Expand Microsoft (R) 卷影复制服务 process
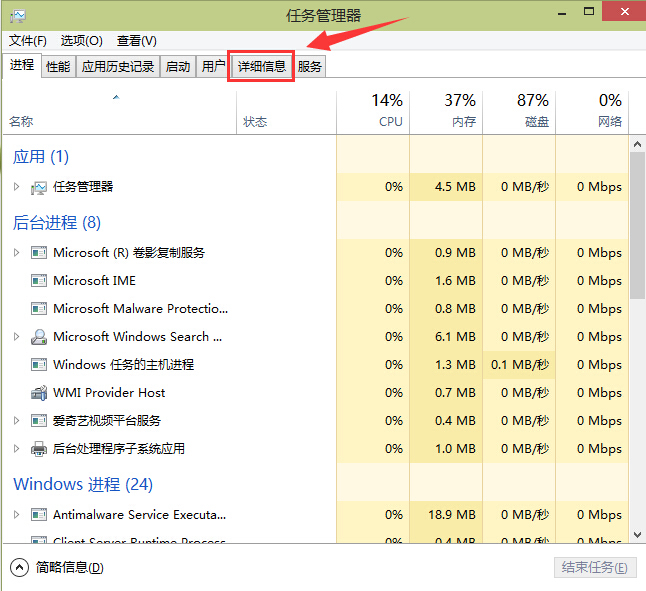The height and width of the screenshot is (591, 646). click(x=16, y=253)
